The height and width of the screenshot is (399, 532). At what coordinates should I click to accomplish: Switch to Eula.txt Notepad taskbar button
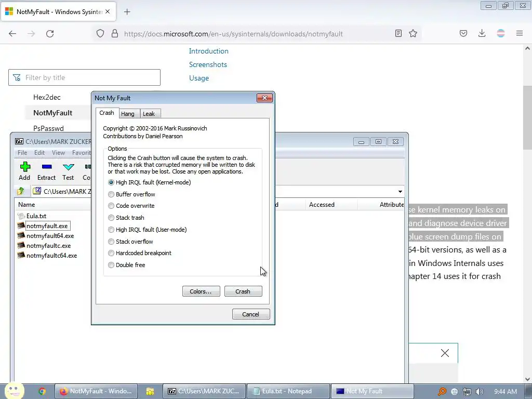tap(288, 391)
